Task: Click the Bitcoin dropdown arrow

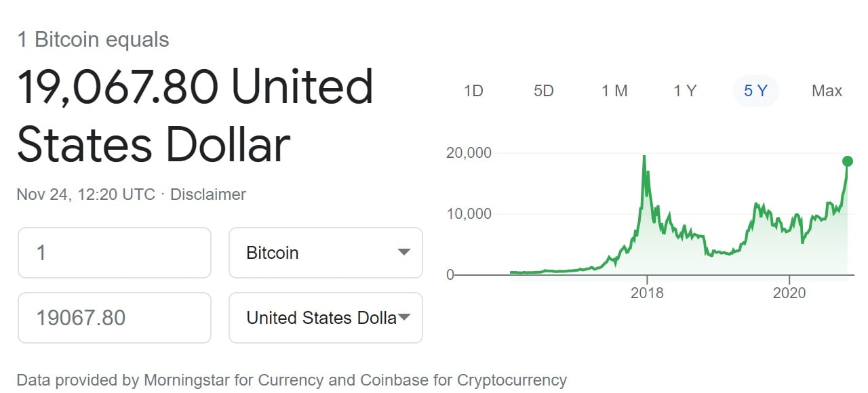Action: point(404,253)
